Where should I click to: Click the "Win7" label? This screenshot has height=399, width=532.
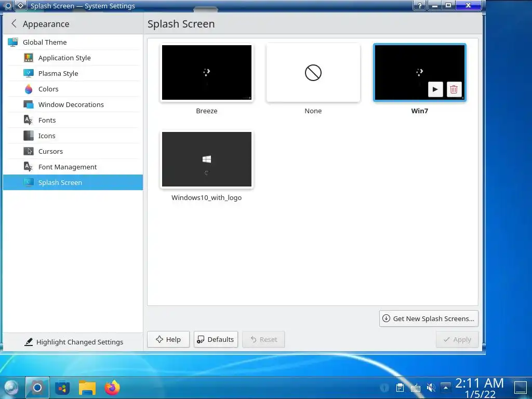click(x=420, y=111)
